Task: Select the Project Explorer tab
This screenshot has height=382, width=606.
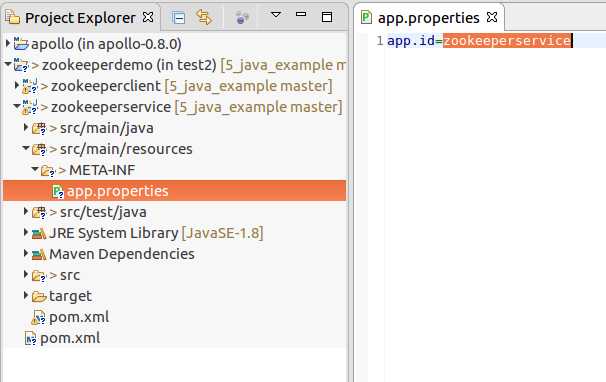Action: click(80, 18)
